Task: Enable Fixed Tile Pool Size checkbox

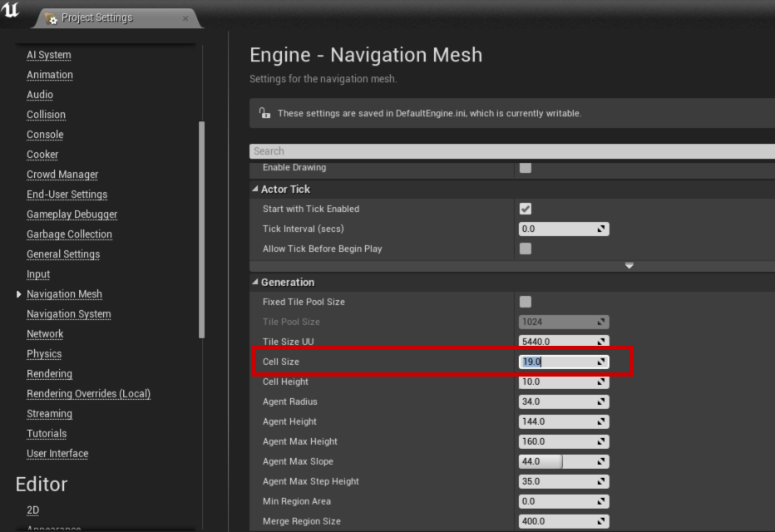Action: (x=526, y=302)
